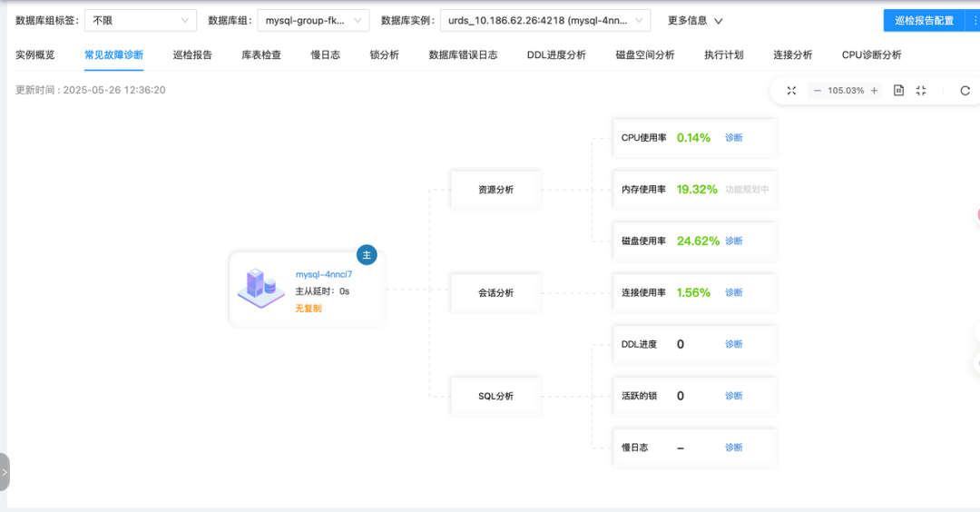
Task: Switch to the 巡检报告 tab
Action: pos(192,55)
